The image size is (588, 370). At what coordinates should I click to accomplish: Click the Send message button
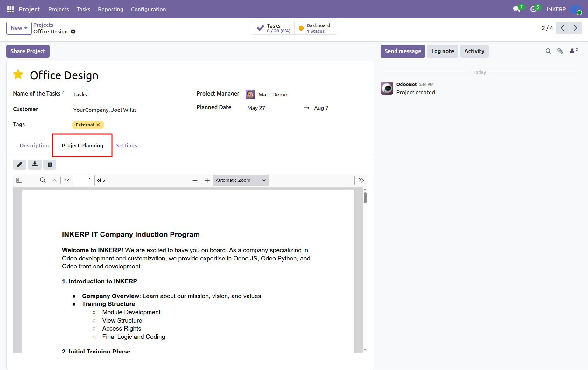(x=403, y=51)
